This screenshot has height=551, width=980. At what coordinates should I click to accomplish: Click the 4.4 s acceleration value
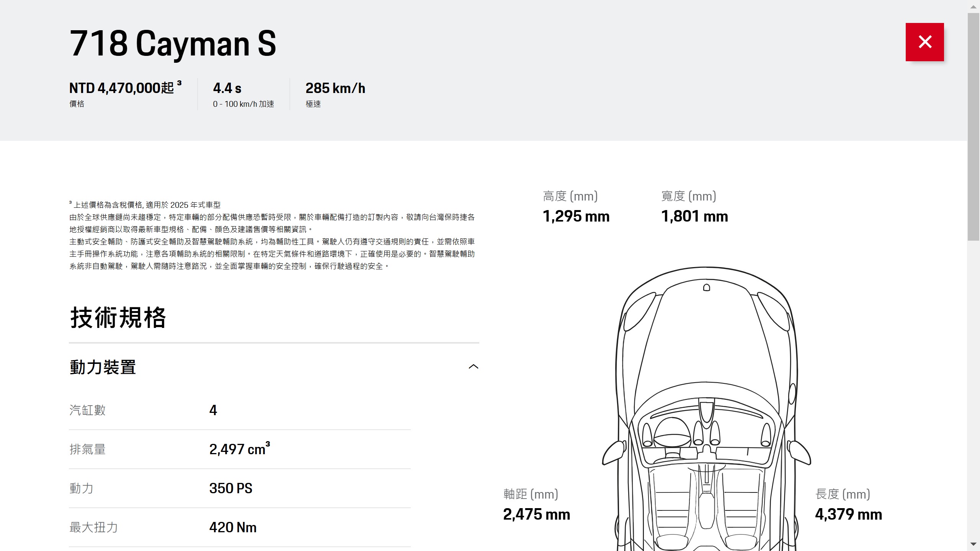click(227, 88)
